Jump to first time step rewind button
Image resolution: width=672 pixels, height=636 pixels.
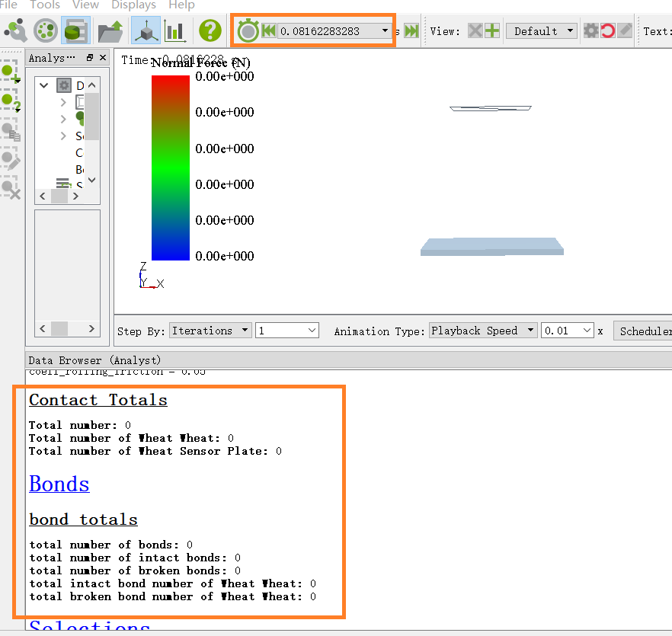point(269,31)
